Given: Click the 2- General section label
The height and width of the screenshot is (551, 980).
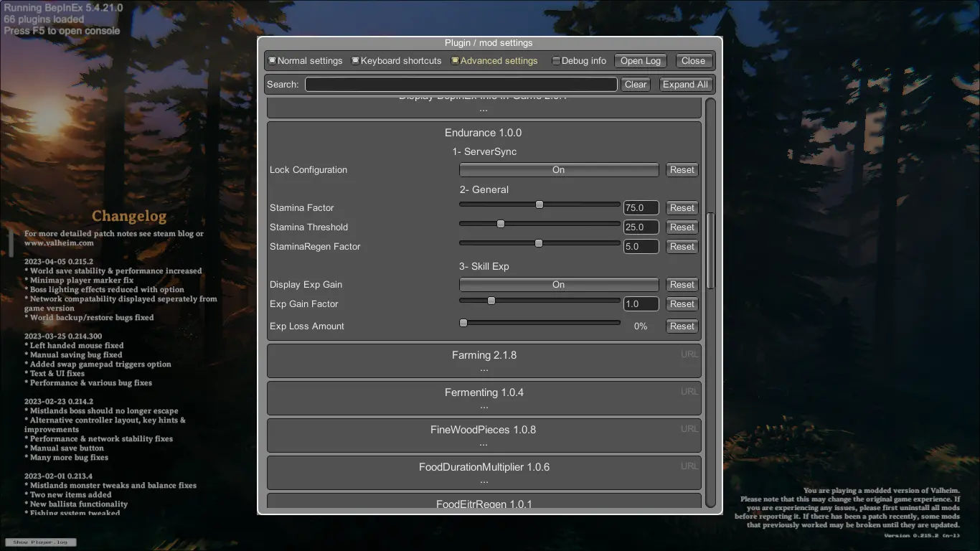Looking at the screenshot, I should 484,190.
